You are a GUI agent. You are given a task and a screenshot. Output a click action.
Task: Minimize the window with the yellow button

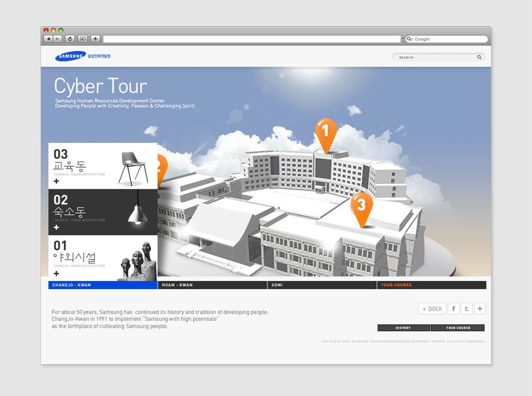tap(53, 30)
